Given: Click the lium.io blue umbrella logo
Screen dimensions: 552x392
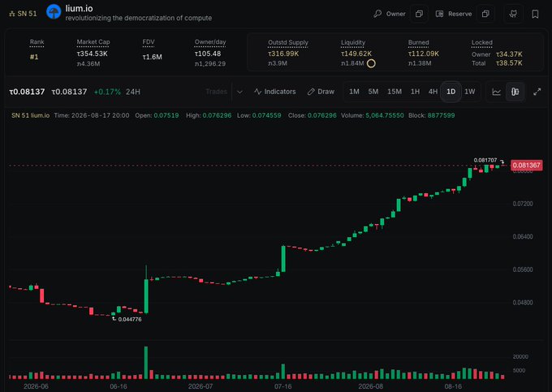Looking at the screenshot, I should coord(54,12).
